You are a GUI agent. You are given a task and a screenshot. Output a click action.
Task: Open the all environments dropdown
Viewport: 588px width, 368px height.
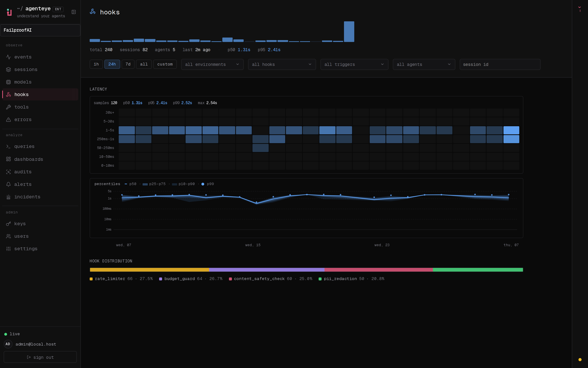coord(212,65)
